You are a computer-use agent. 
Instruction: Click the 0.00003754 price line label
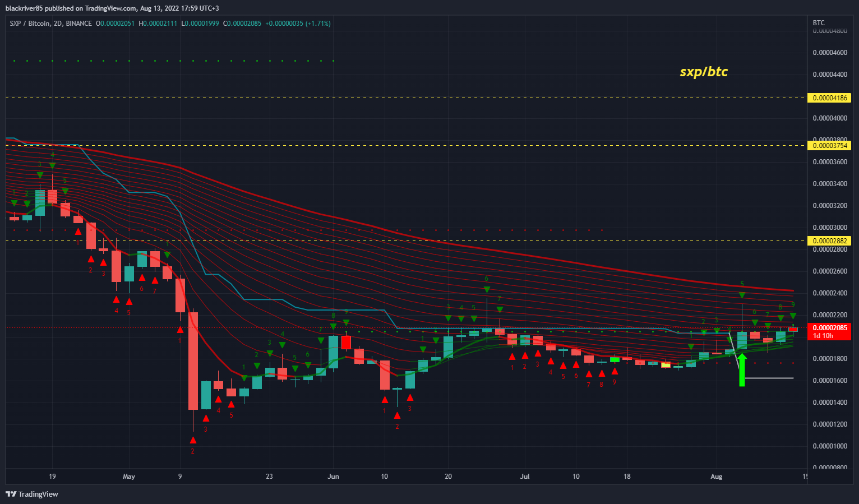829,145
